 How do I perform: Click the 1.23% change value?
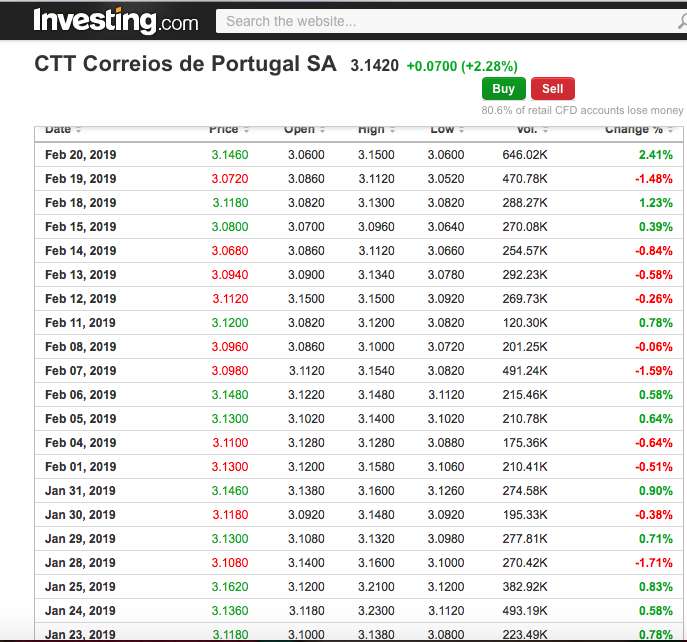(655, 203)
